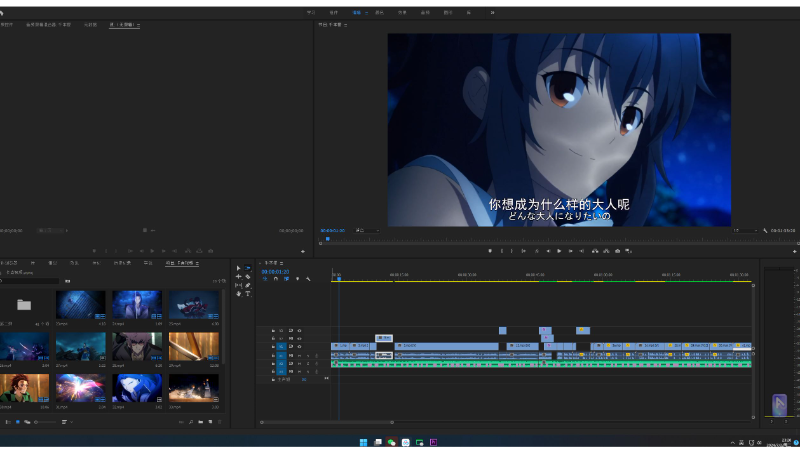Open source panel tab menu
The image size is (800, 453).
[138, 24]
